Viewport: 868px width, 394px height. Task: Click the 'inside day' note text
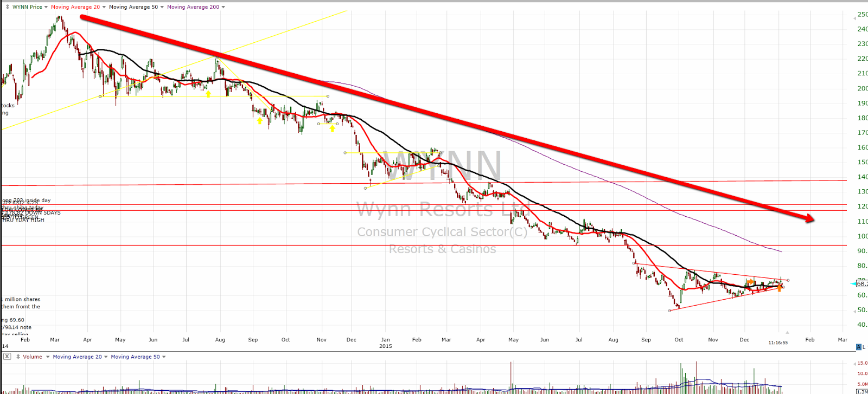(38, 200)
